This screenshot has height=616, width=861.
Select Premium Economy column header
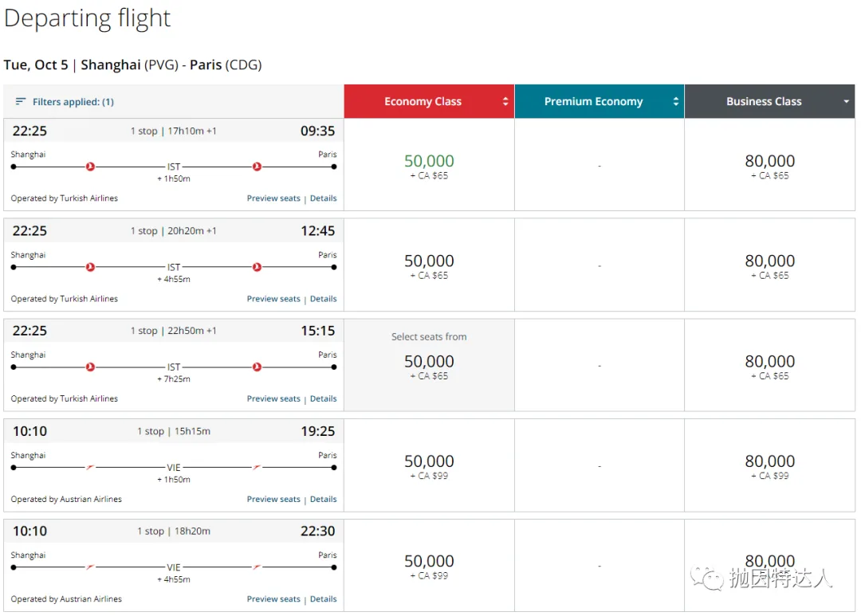click(x=593, y=102)
